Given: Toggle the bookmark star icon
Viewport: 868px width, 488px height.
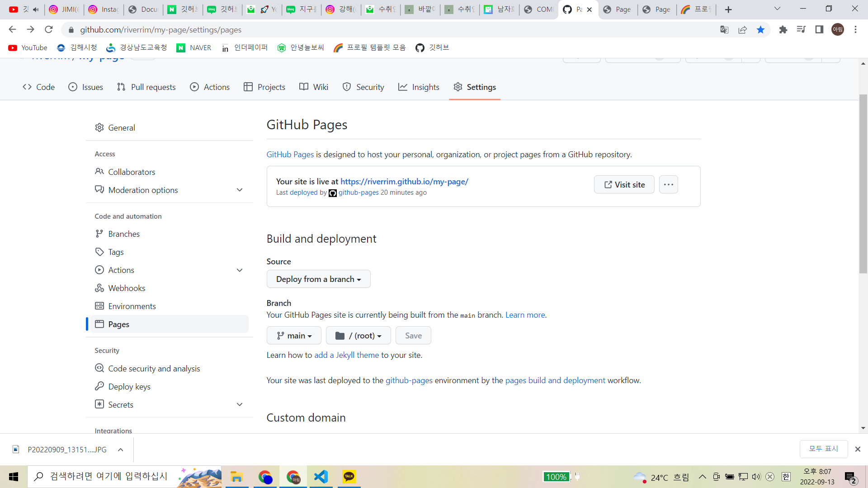Looking at the screenshot, I should pyautogui.click(x=761, y=29).
